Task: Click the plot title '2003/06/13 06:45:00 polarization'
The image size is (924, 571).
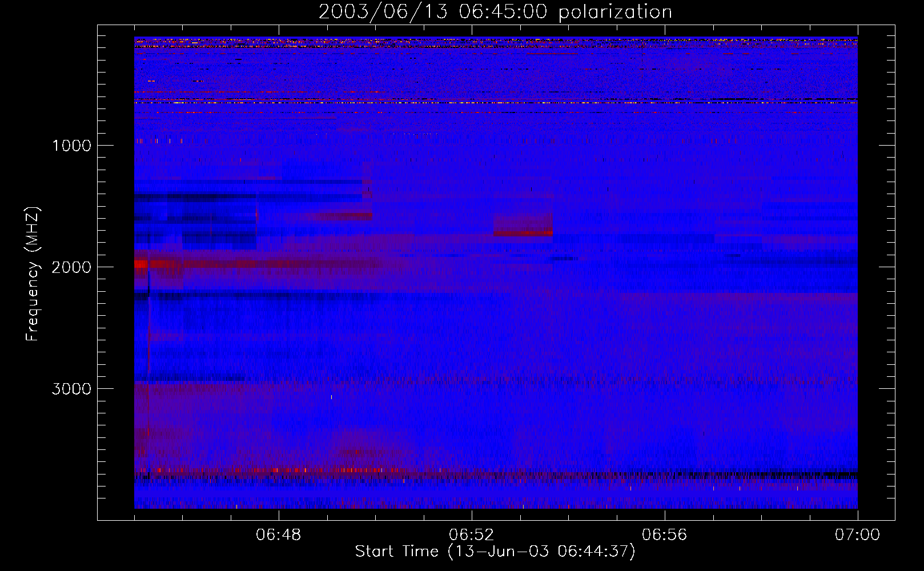Action: 495,12
